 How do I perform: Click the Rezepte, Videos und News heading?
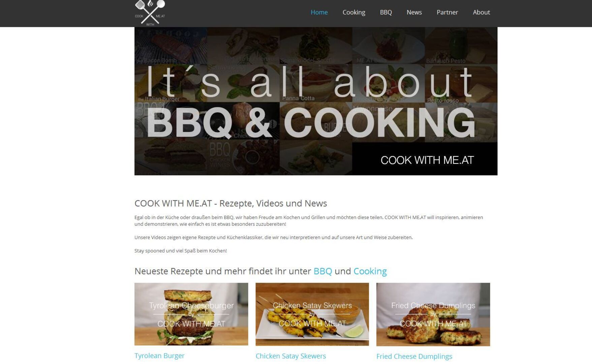point(230,203)
